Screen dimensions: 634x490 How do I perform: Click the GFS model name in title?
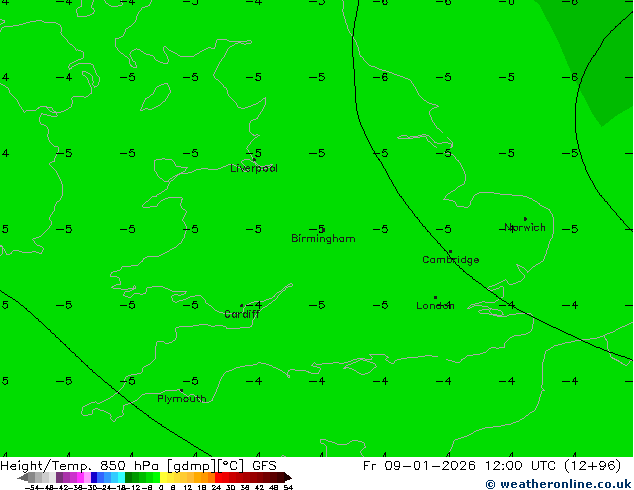point(264,466)
